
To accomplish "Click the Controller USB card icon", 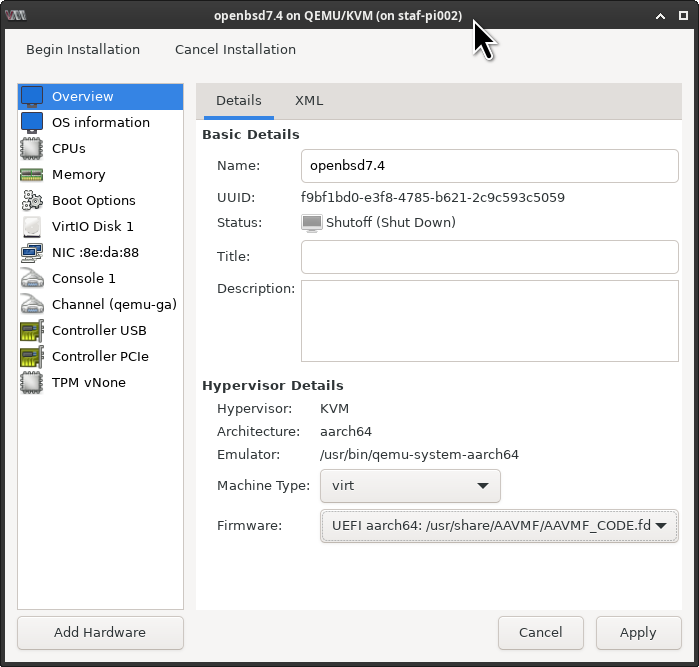I will coord(32,331).
